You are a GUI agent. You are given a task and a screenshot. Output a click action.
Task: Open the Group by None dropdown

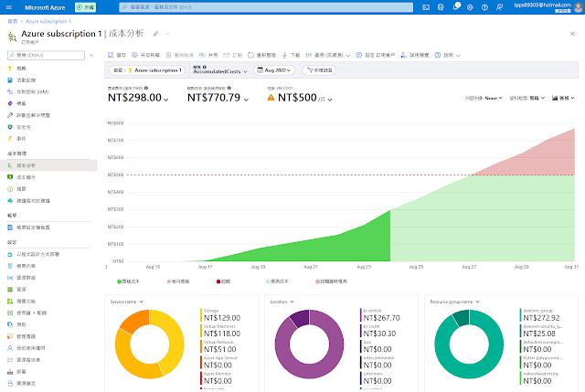click(x=484, y=98)
